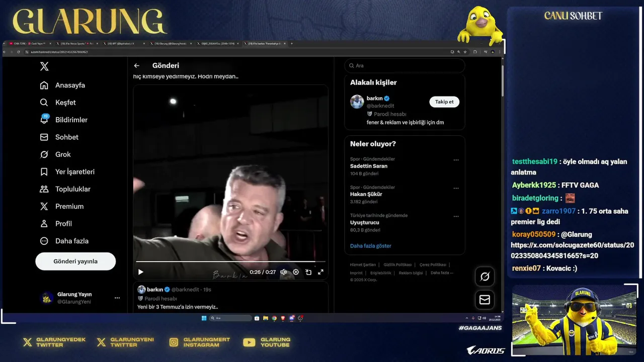Viewport: 644px width, 362px height.
Task: Open the Glarung Yayın account menu
Action: click(117, 298)
